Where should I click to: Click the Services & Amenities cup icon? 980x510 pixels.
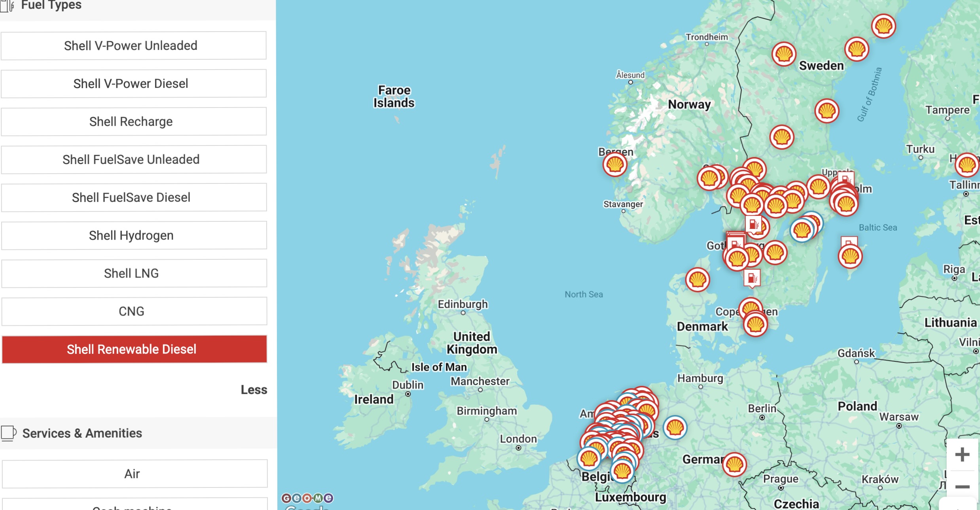pos(8,433)
